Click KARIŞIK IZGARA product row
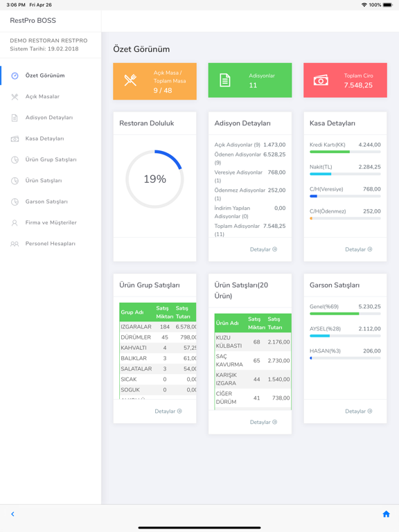 click(253, 380)
